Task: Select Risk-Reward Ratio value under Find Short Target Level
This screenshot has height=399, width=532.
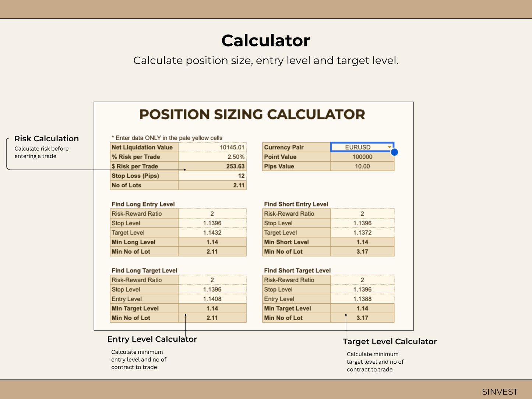Action: [x=362, y=280]
